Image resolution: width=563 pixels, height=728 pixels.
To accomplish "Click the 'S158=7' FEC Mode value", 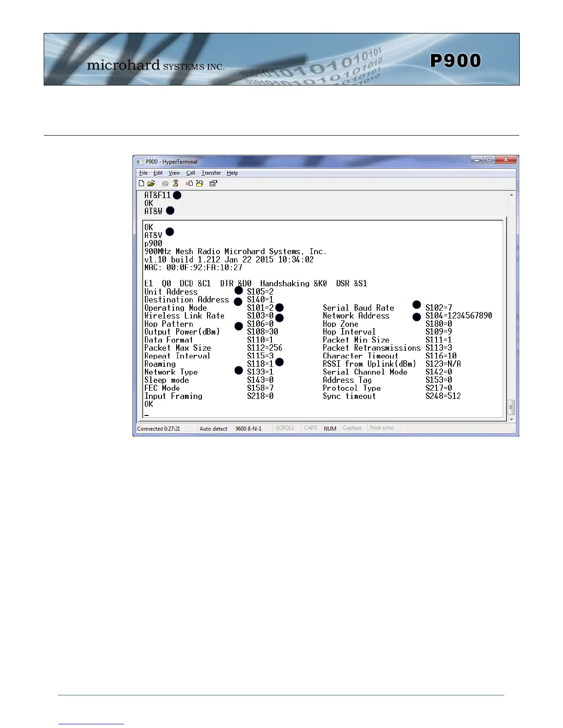I will coord(260,388).
